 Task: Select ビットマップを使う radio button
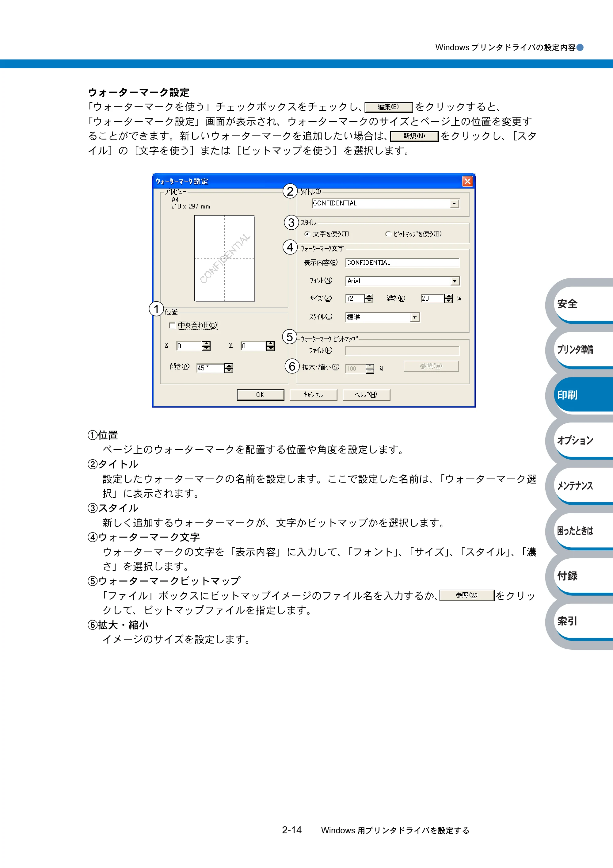pos(388,234)
